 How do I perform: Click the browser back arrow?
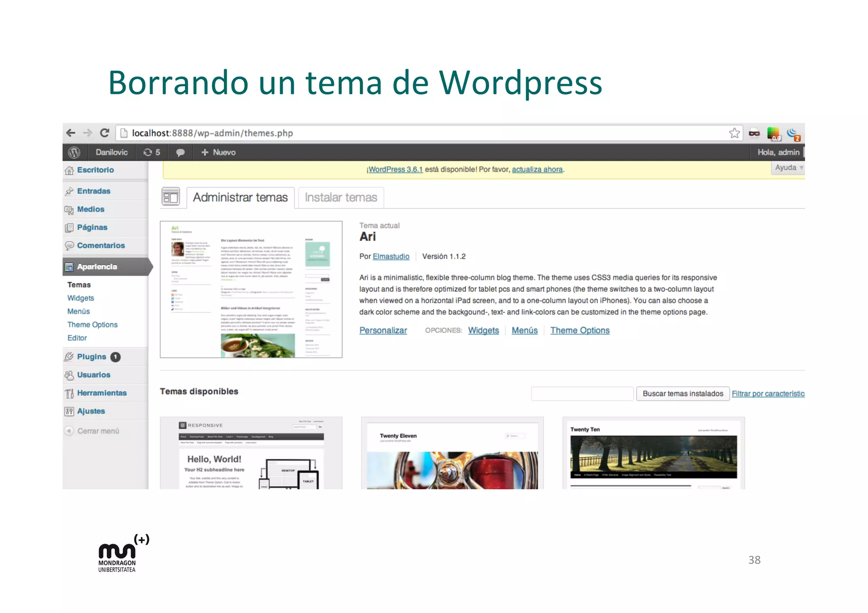tap(71, 133)
